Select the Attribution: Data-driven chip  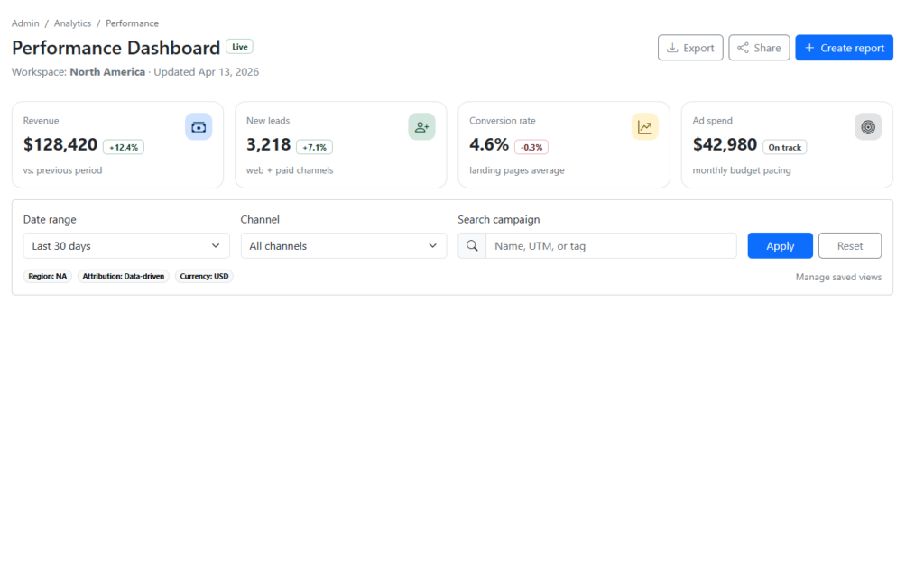(124, 277)
